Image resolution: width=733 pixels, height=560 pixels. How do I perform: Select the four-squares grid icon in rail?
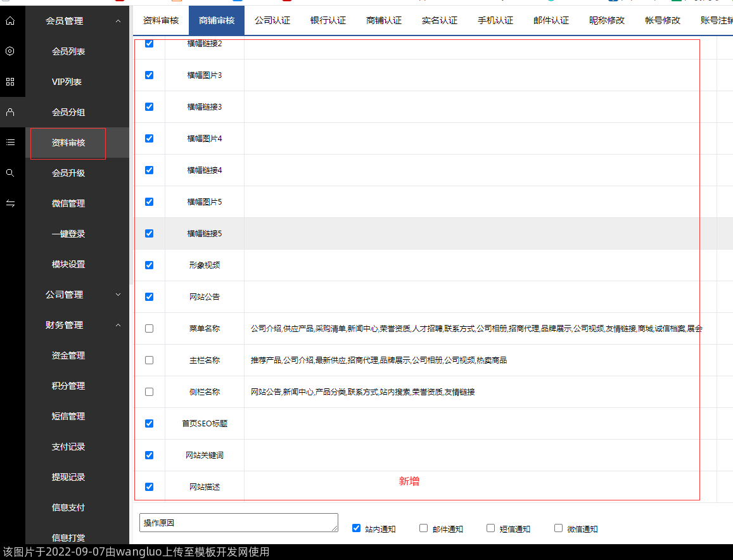click(10, 82)
